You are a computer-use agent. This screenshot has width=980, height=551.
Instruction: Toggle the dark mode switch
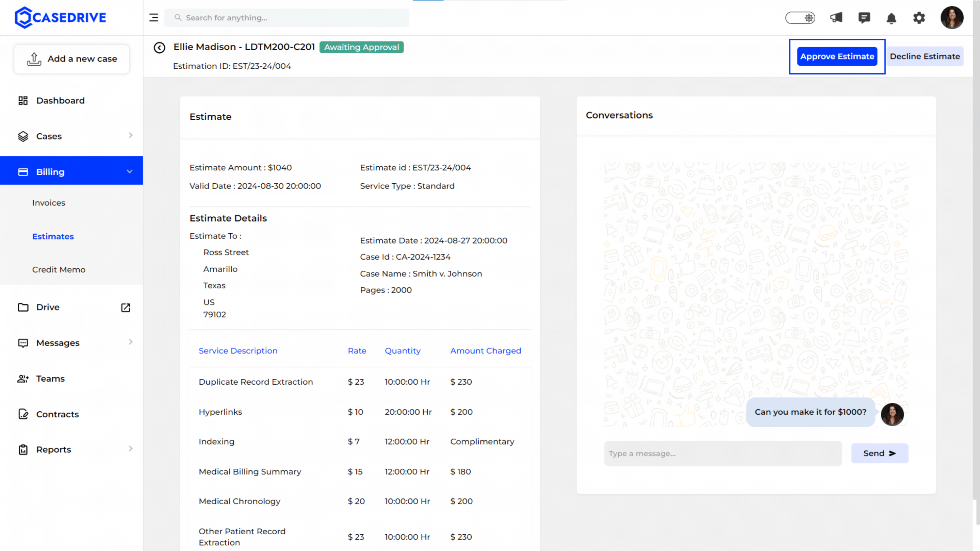(x=800, y=18)
